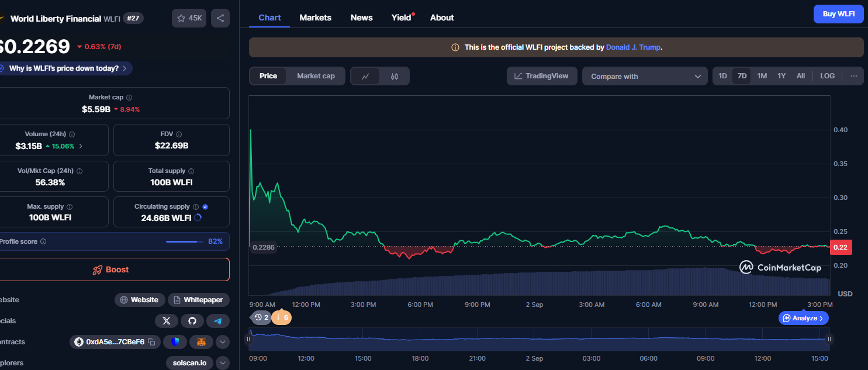The image size is (868, 370).
Task: Show Circulating supply info icon
Action: pos(196,207)
